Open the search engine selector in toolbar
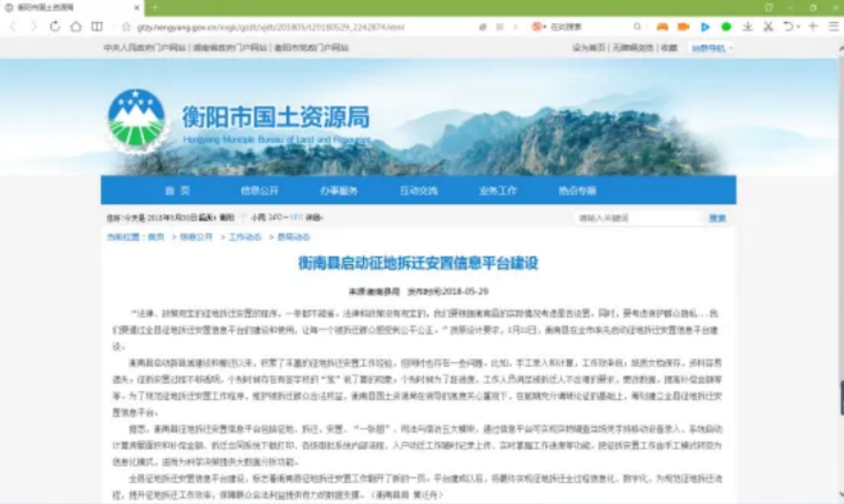The width and height of the screenshot is (844, 504). click(x=538, y=27)
